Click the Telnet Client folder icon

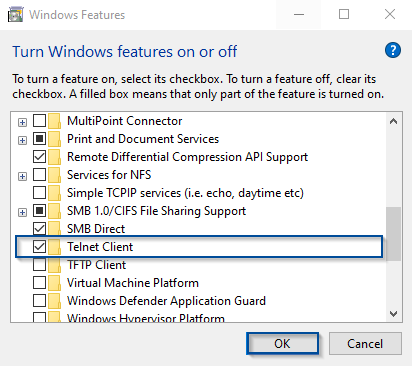point(54,247)
